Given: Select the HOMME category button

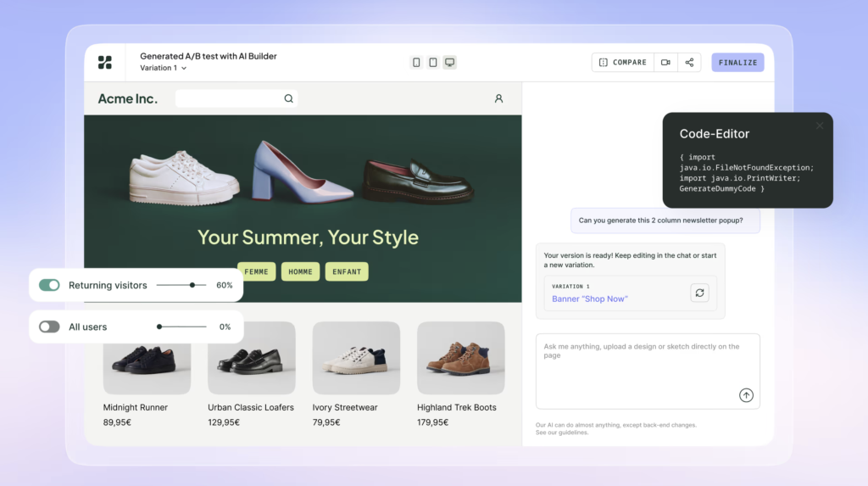Looking at the screenshot, I should [x=301, y=271].
